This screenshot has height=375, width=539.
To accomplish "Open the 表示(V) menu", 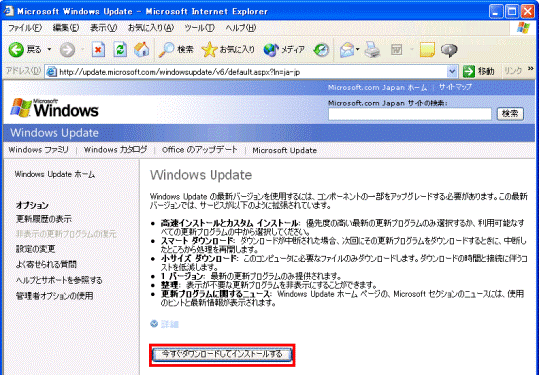I will click(x=103, y=28).
